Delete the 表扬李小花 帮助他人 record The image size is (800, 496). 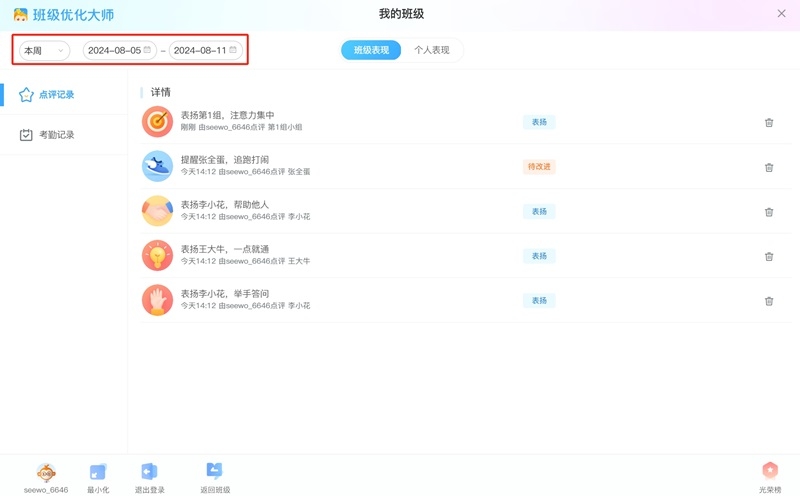pyautogui.click(x=769, y=212)
